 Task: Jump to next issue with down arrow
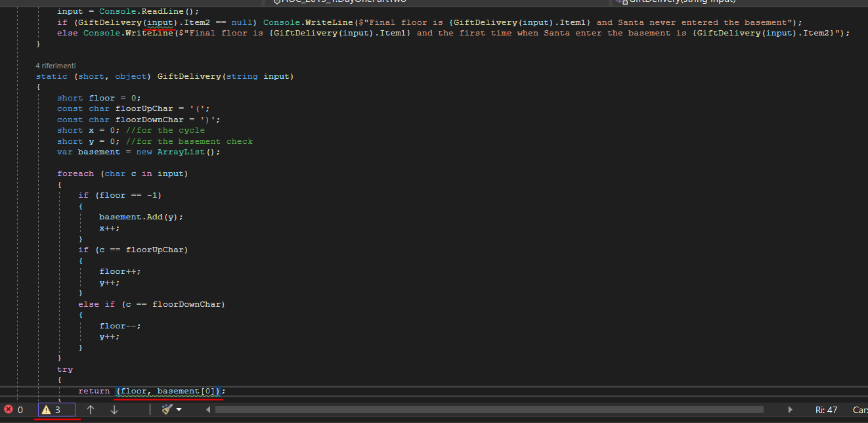(114, 410)
